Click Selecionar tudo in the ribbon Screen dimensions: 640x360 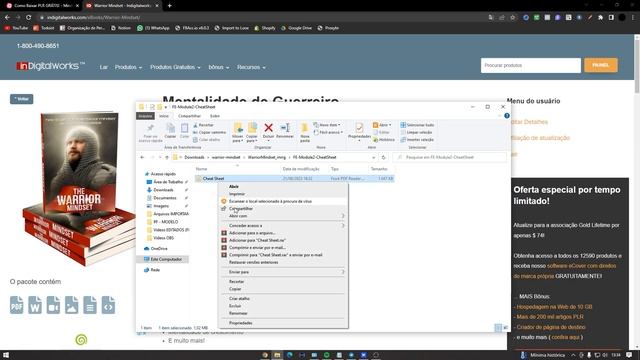coord(417,125)
